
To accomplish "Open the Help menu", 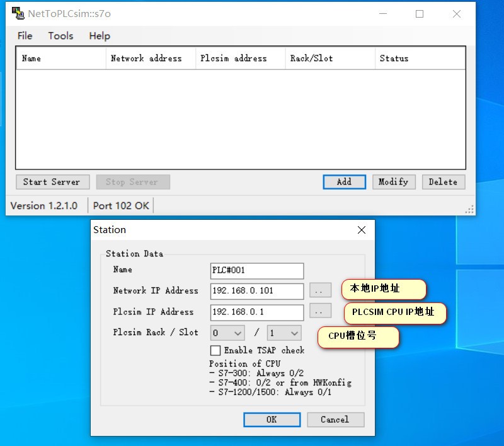I will click(x=100, y=36).
